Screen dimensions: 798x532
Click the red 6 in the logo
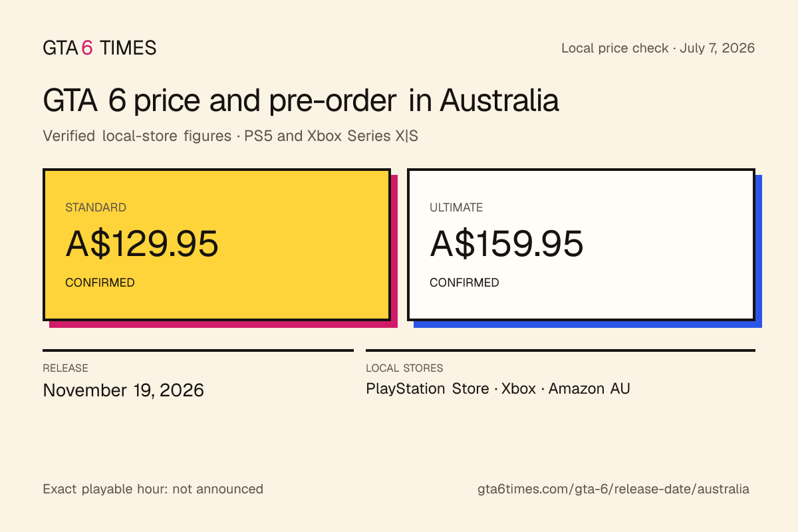point(87,48)
